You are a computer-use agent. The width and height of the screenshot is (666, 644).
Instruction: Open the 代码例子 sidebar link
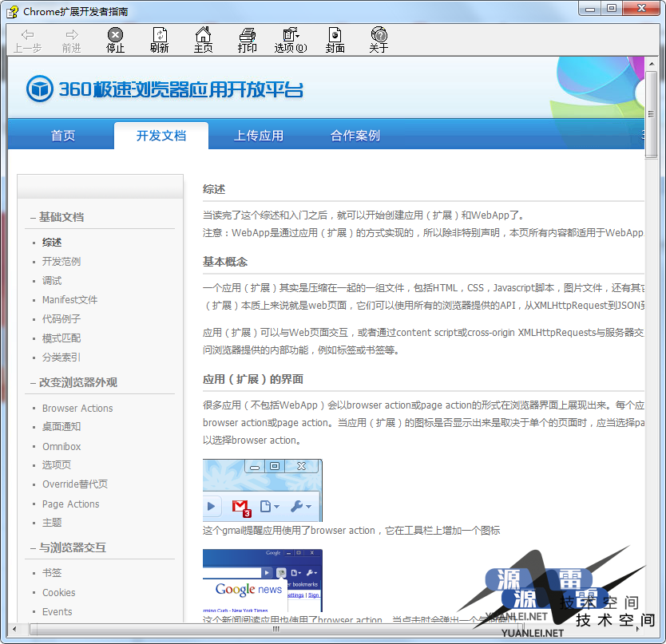[61, 319]
